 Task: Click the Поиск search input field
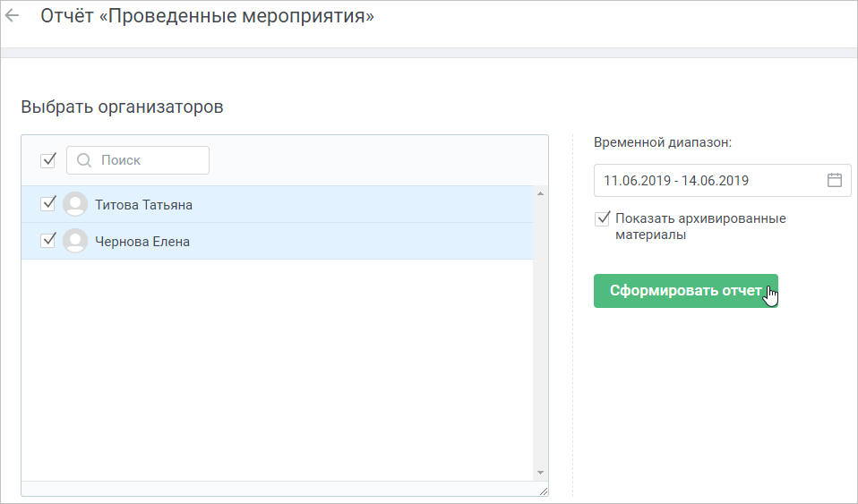point(138,160)
